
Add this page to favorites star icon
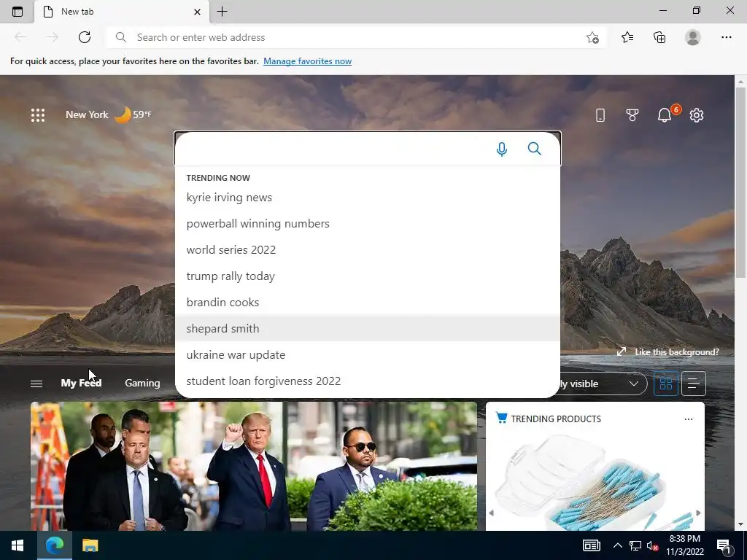pyautogui.click(x=592, y=38)
